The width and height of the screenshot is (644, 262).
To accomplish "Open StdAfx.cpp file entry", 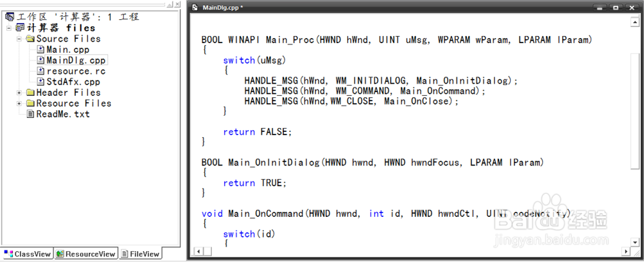I will point(73,82).
